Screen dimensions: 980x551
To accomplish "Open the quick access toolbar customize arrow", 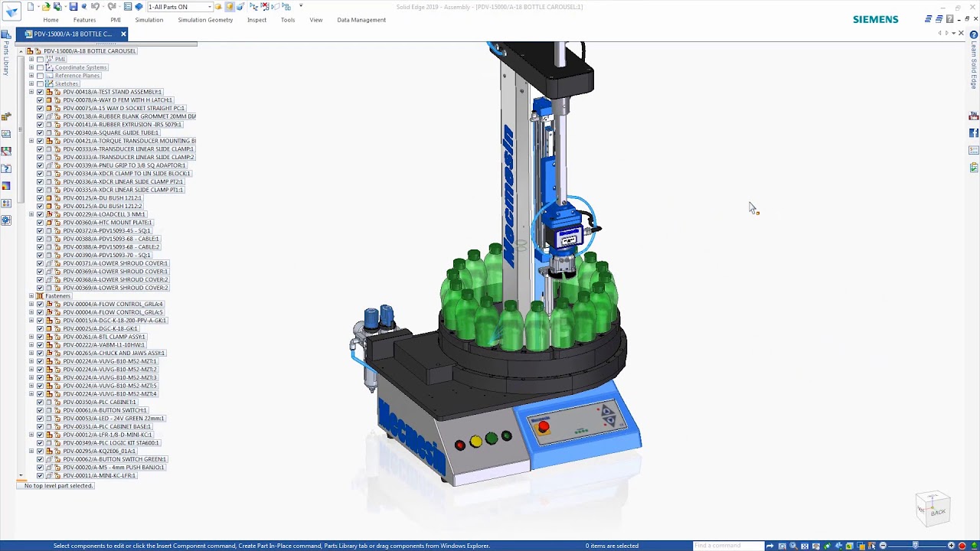I will point(301,5).
